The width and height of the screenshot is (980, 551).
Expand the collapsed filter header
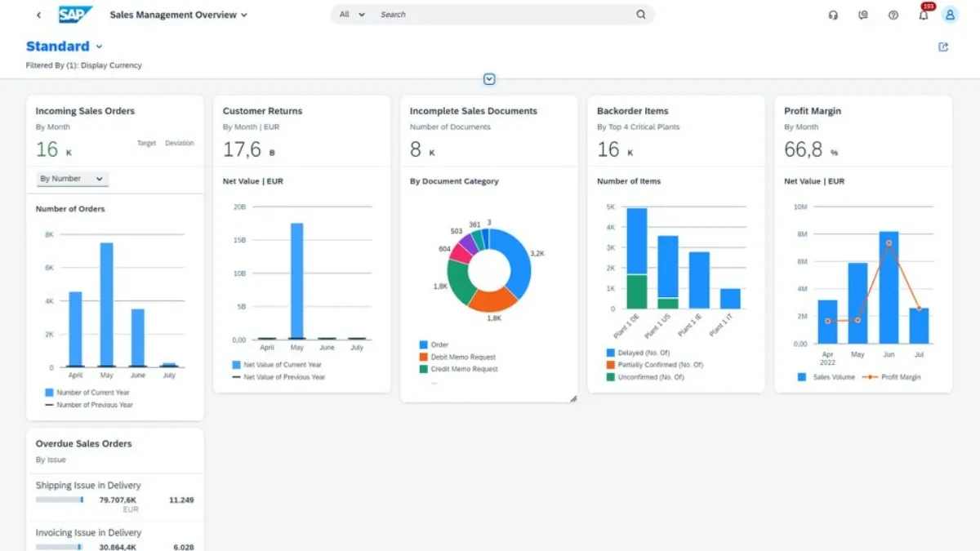point(489,79)
